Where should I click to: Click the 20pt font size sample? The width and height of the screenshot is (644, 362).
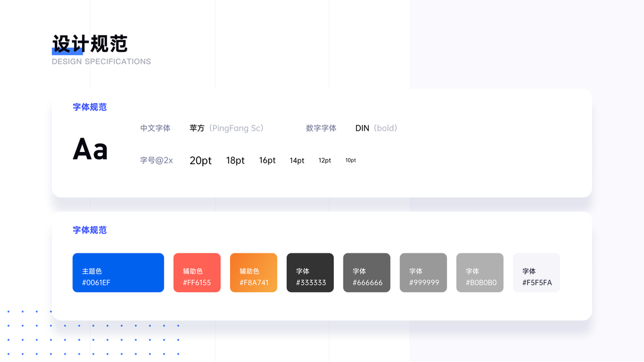200,160
